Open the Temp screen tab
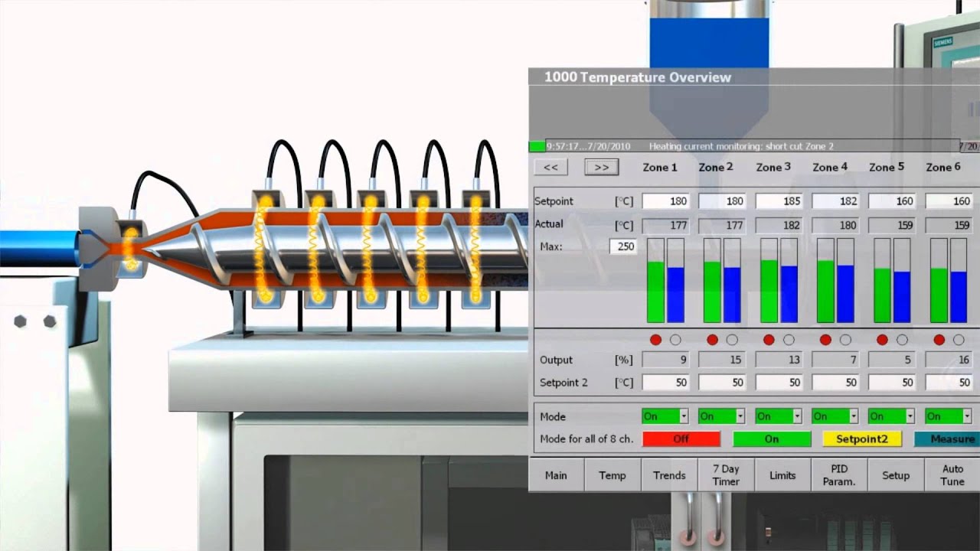980x551 pixels. pos(612,475)
